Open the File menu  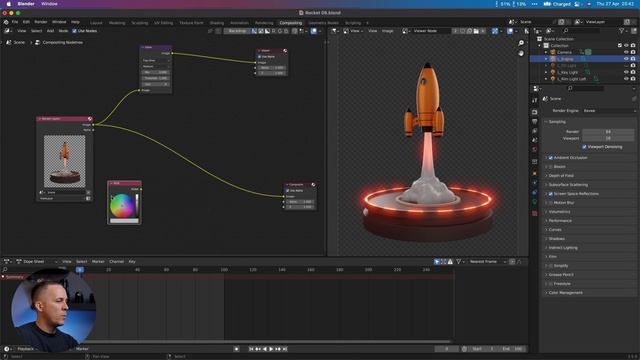[x=15, y=22]
